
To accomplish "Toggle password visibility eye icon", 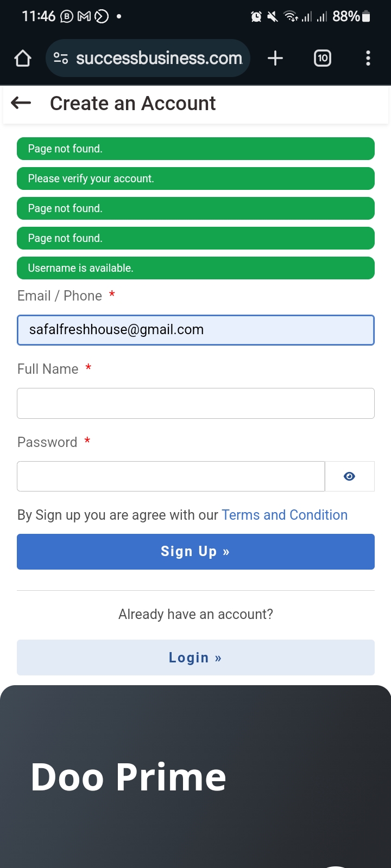I will click(x=350, y=476).
